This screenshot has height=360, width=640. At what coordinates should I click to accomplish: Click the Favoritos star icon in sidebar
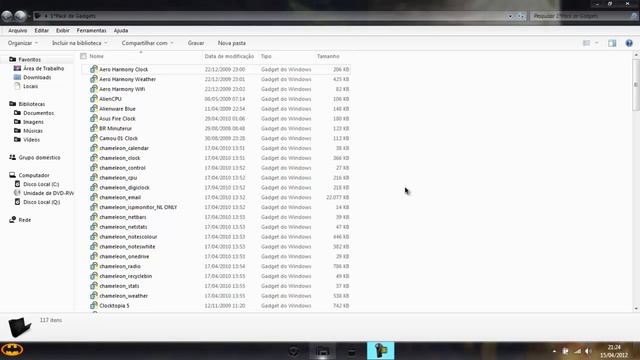tap(13, 59)
